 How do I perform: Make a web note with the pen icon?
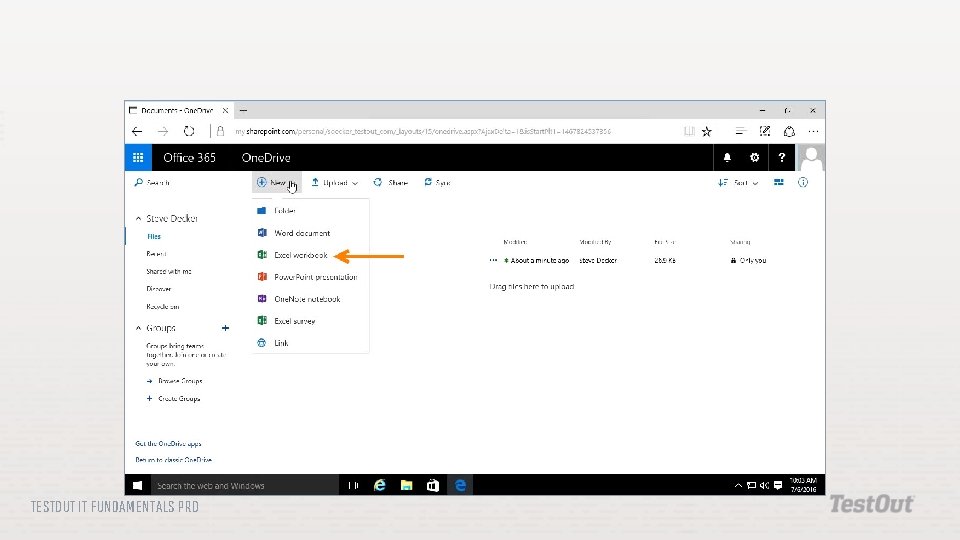(765, 131)
